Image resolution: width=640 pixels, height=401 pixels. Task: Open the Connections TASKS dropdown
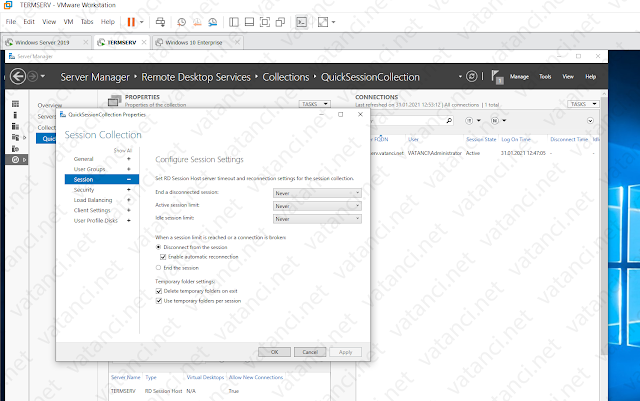coord(583,104)
